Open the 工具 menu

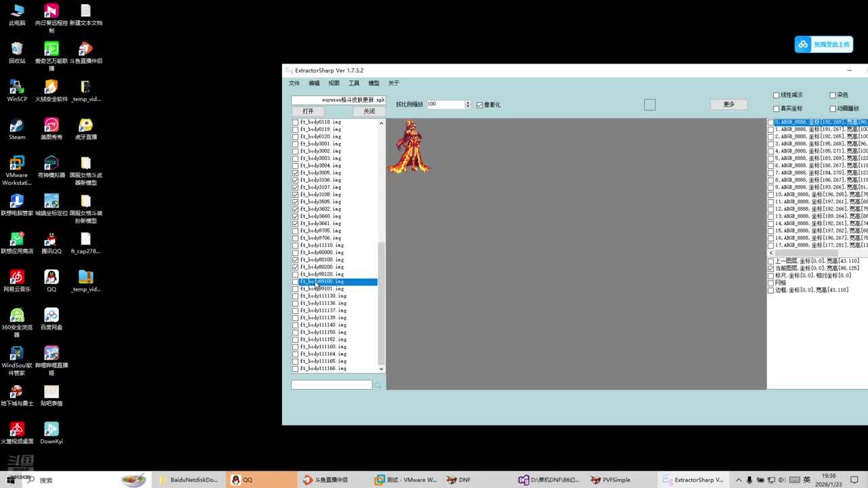point(353,83)
